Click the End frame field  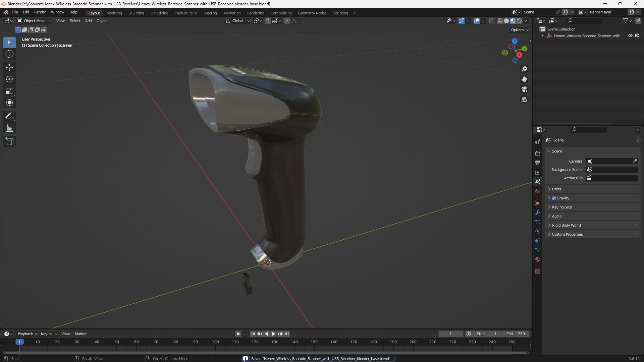[516, 334]
